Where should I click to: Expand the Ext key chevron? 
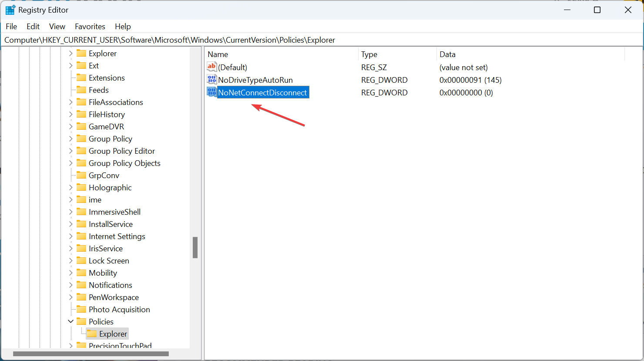pos(70,65)
